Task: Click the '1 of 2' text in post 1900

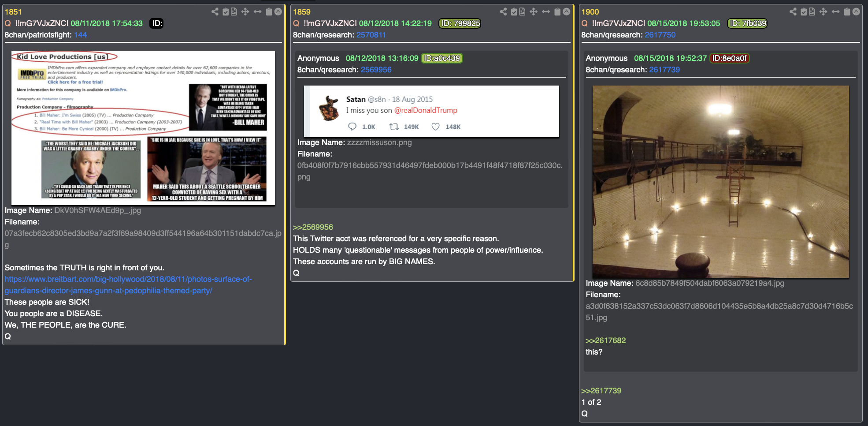Action: pos(591,402)
